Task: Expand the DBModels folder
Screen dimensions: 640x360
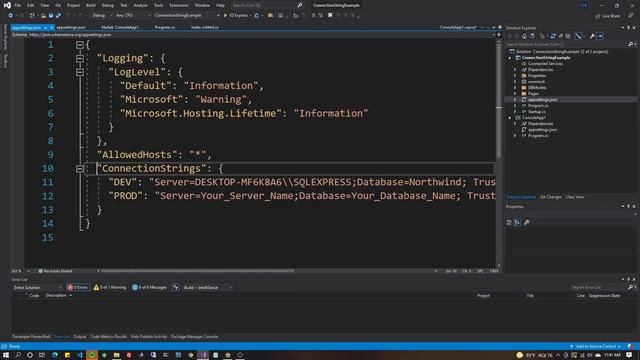Action: [515, 88]
